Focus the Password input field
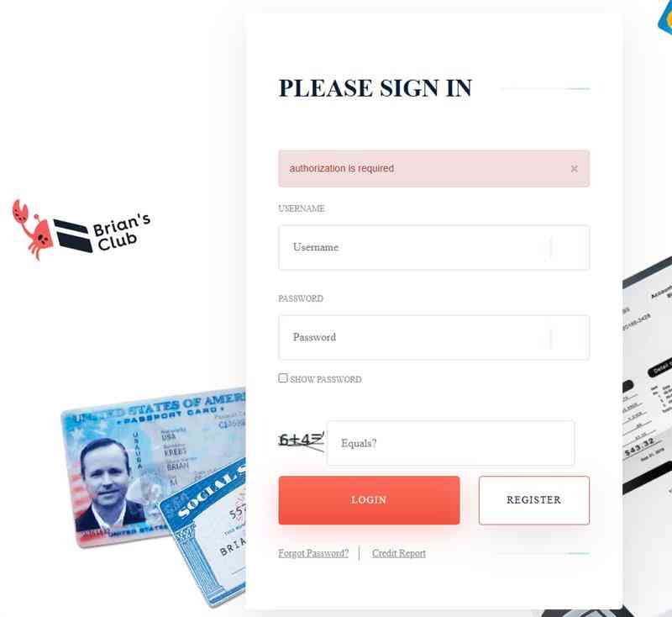Image resolution: width=672 pixels, height=617 pixels. (x=433, y=337)
